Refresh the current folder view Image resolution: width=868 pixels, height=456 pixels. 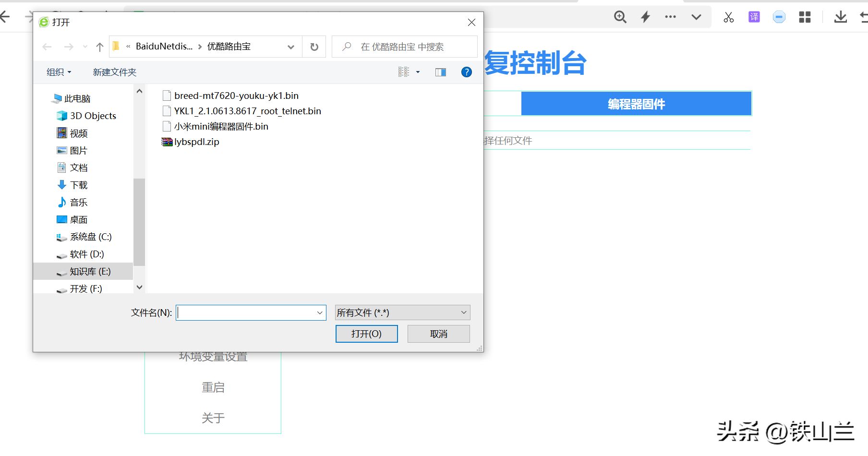(x=314, y=47)
